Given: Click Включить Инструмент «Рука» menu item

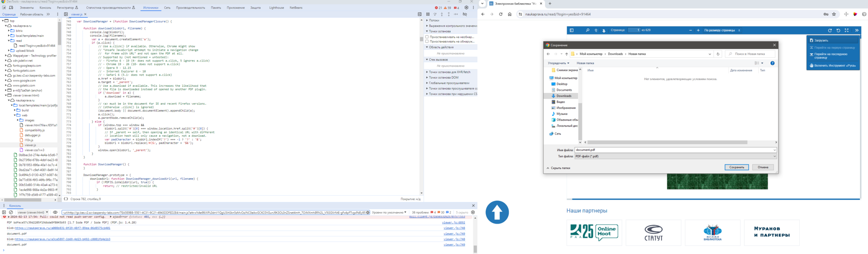Looking at the screenshot, I should click(833, 66).
